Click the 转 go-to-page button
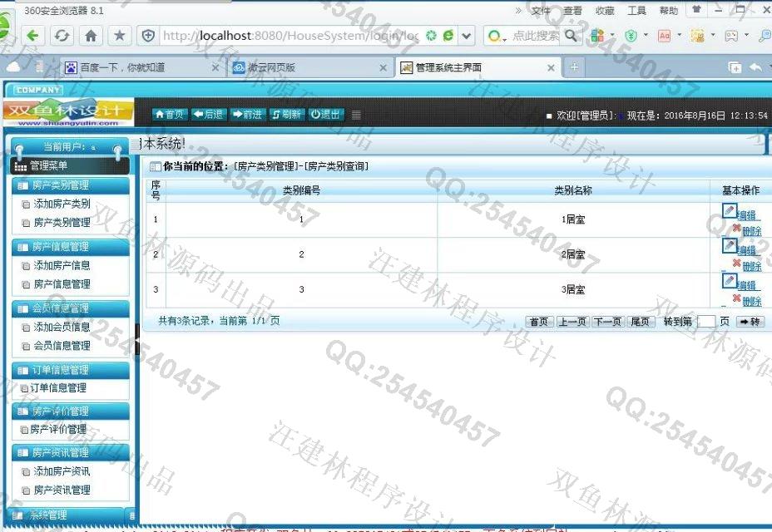This screenshot has width=772, height=532. pos(750,322)
